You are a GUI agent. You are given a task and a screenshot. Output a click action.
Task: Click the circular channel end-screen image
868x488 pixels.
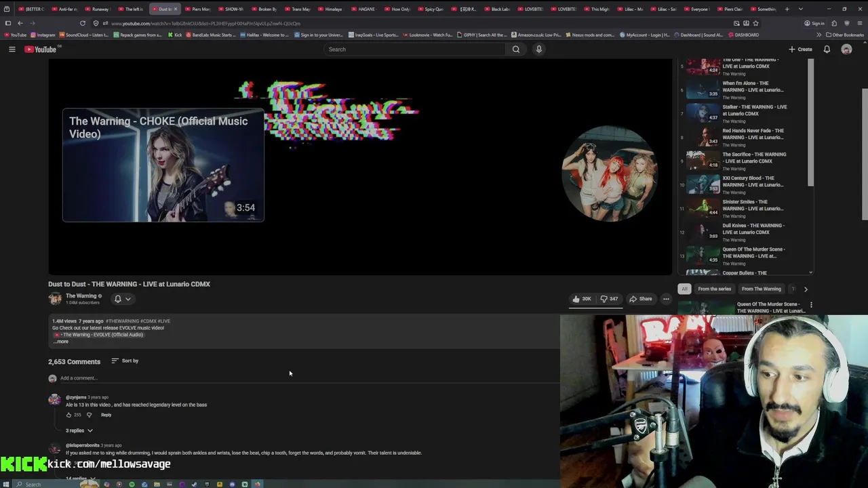[609, 173]
